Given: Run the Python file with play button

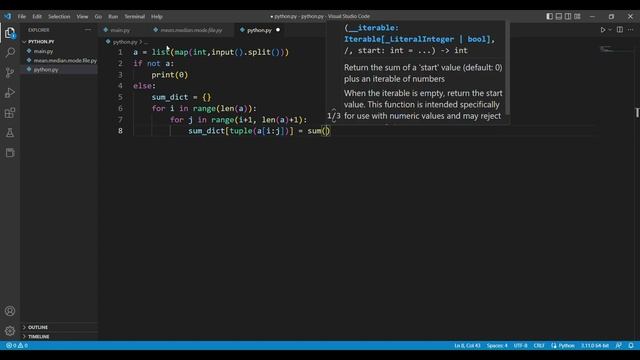Looking at the screenshot, I should [x=602, y=30].
